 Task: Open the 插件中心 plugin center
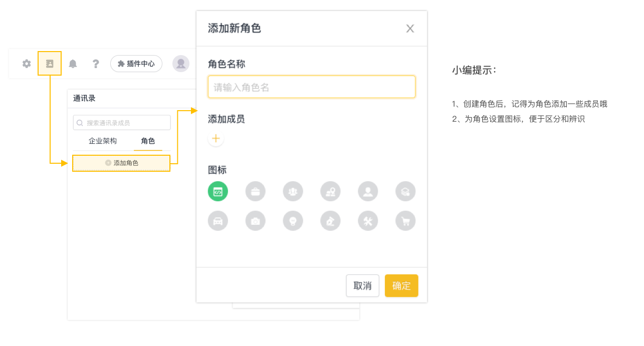pos(136,64)
